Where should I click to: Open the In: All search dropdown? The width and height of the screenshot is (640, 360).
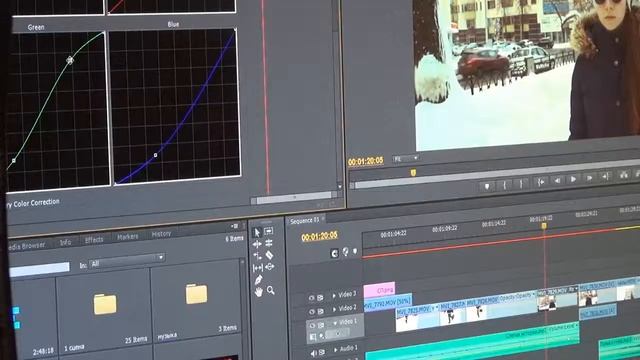(x=127, y=260)
